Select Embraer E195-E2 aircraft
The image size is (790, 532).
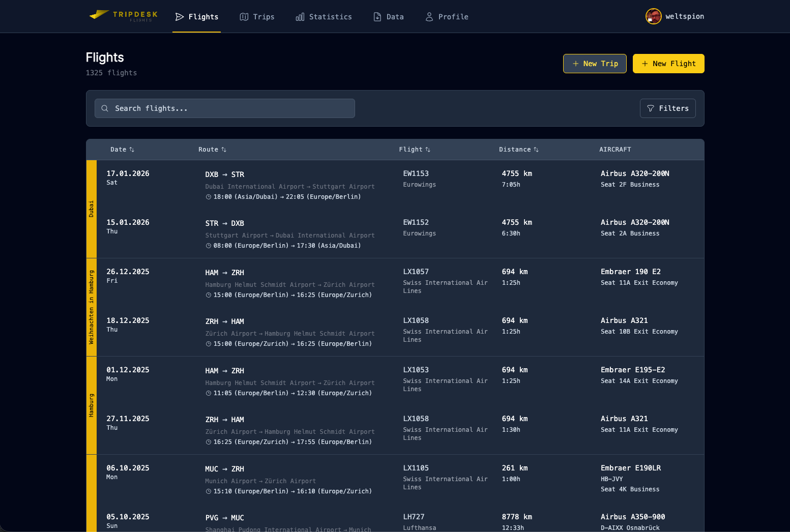pyautogui.click(x=633, y=370)
